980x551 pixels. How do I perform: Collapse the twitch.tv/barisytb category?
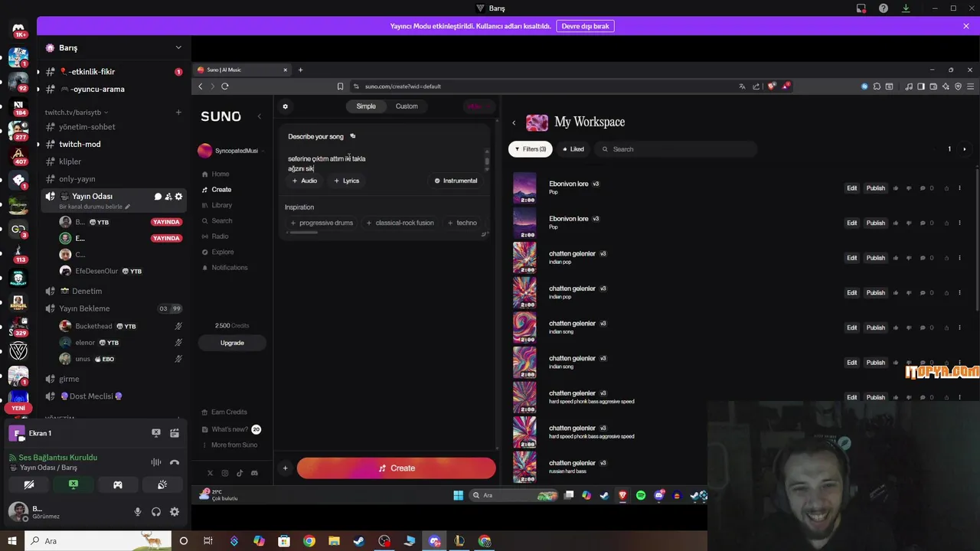tap(77, 112)
